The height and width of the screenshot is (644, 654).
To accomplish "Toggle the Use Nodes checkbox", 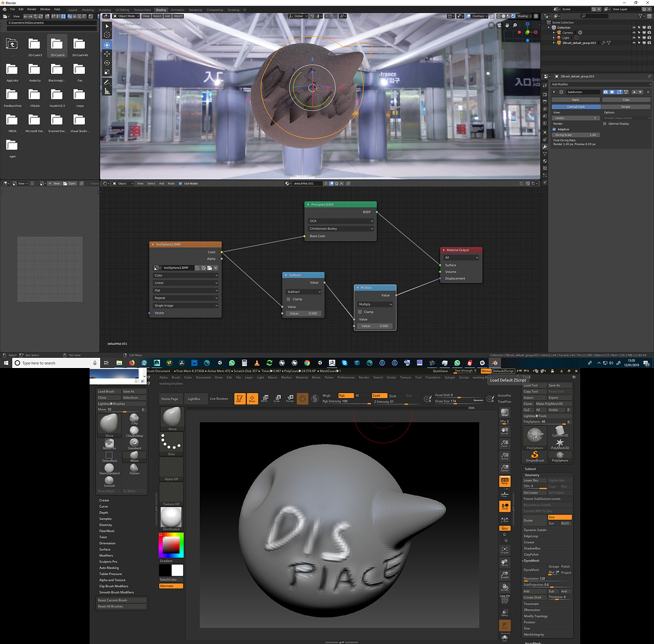I will (180, 183).
